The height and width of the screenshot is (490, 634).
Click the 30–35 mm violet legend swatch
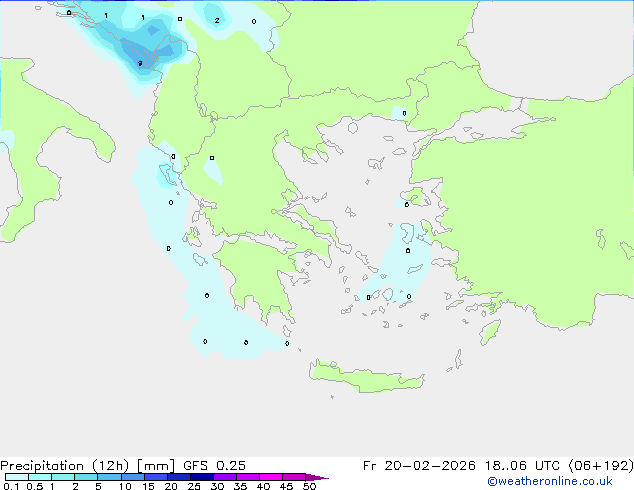225,477
